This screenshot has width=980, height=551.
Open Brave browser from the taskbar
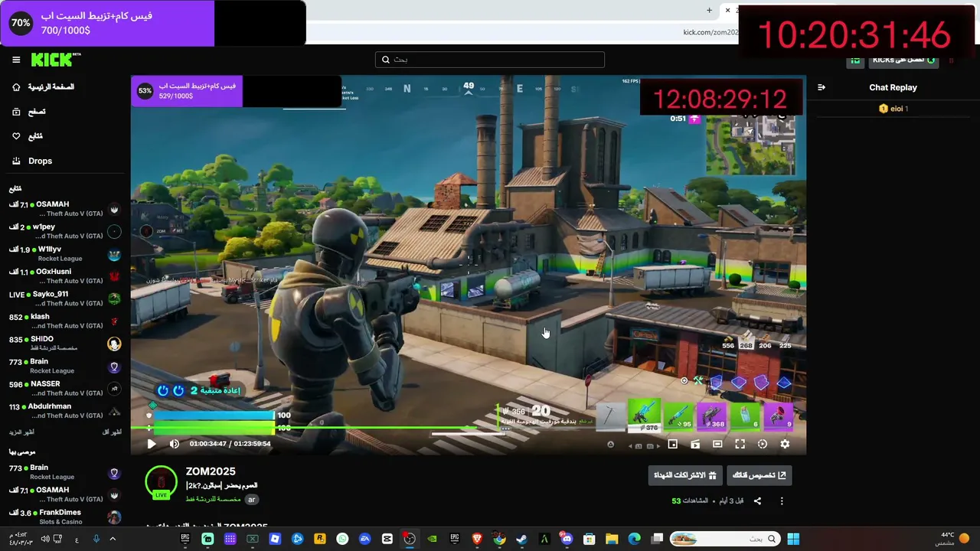[x=477, y=539]
